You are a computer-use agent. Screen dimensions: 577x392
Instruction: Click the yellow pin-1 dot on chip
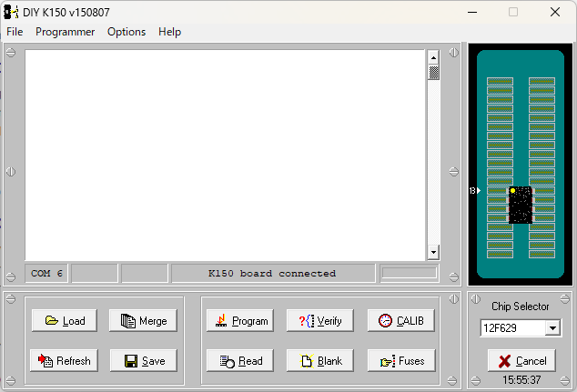tap(512, 190)
